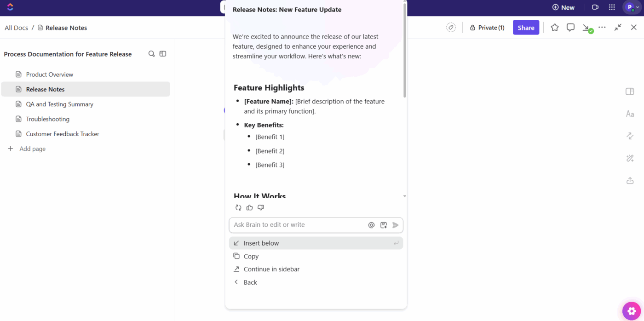Image resolution: width=644 pixels, height=321 pixels.
Task: Click the export/share upload icon on right rail
Action: click(x=630, y=180)
